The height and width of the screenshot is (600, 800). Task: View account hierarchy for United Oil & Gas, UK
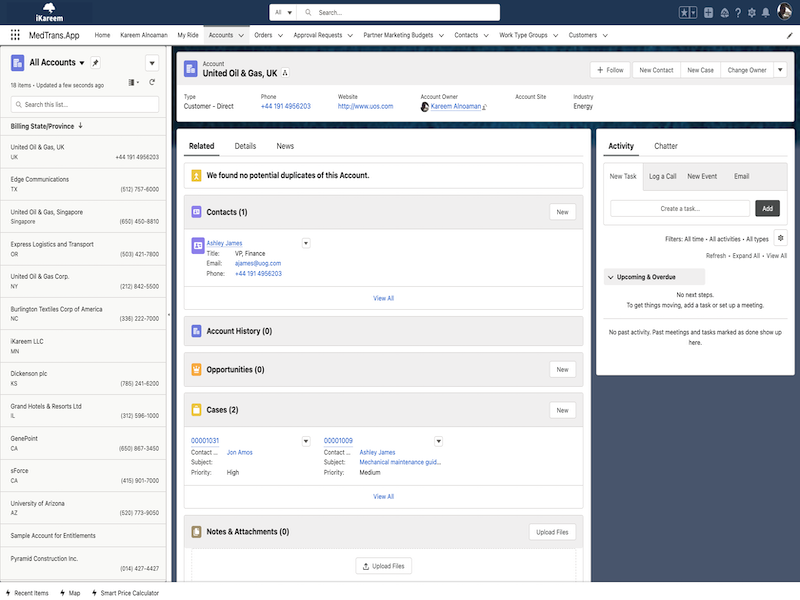[x=285, y=73]
